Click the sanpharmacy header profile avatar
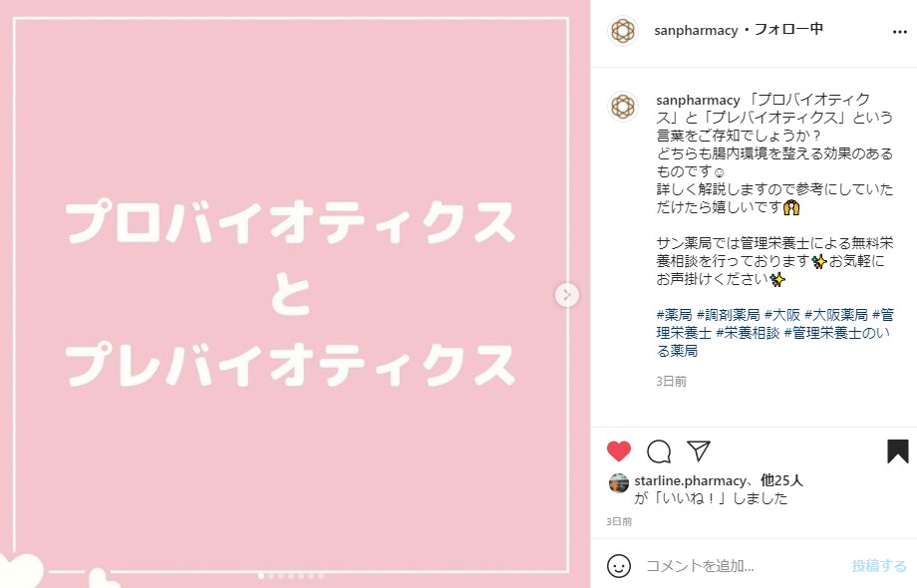The width and height of the screenshot is (917, 588). point(623,30)
